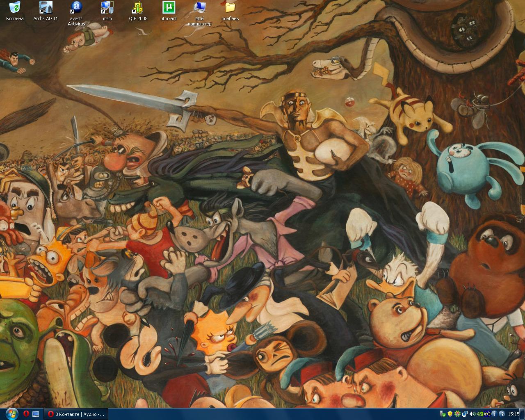525x420 pixels.
Task: Select the Мой компьютер desktop icon
Action: [200, 14]
